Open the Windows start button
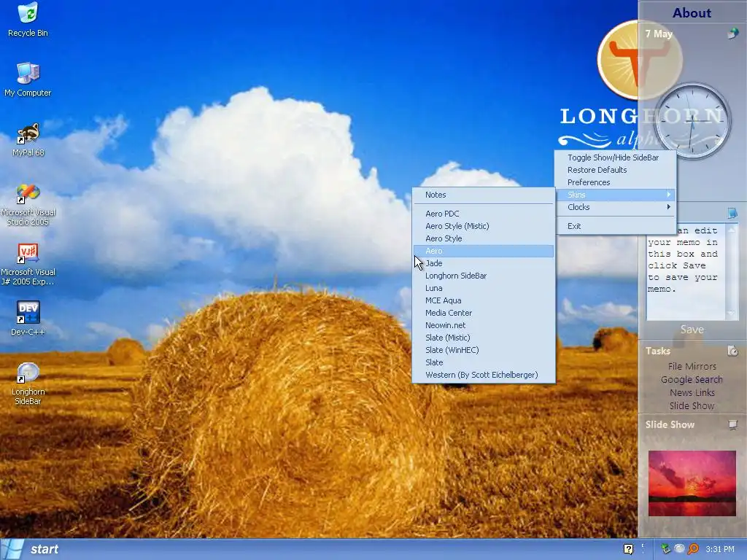Image resolution: width=747 pixels, height=560 pixels. tap(31, 549)
